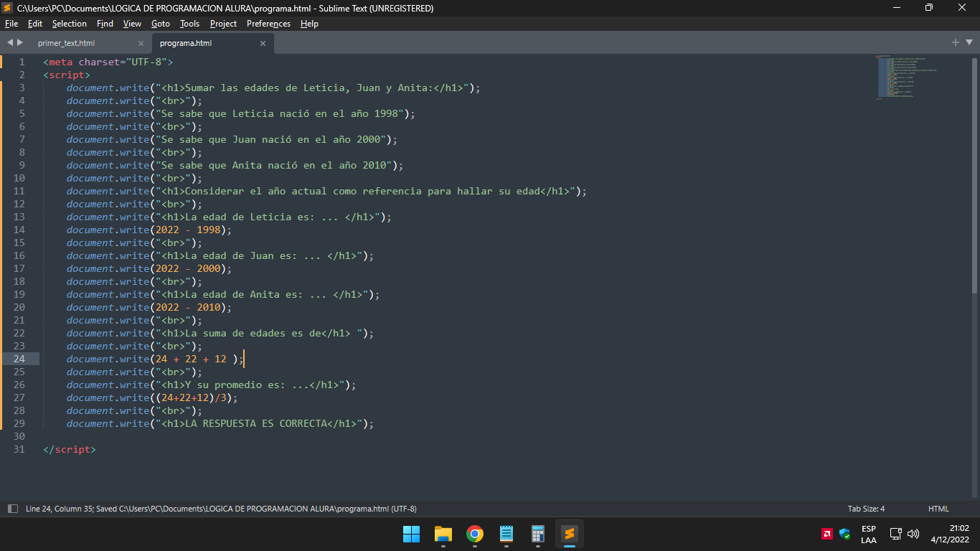Viewport: 980px width, 551px height.
Task: Click the 'Sumar las edades' heading line
Action: tap(273, 88)
